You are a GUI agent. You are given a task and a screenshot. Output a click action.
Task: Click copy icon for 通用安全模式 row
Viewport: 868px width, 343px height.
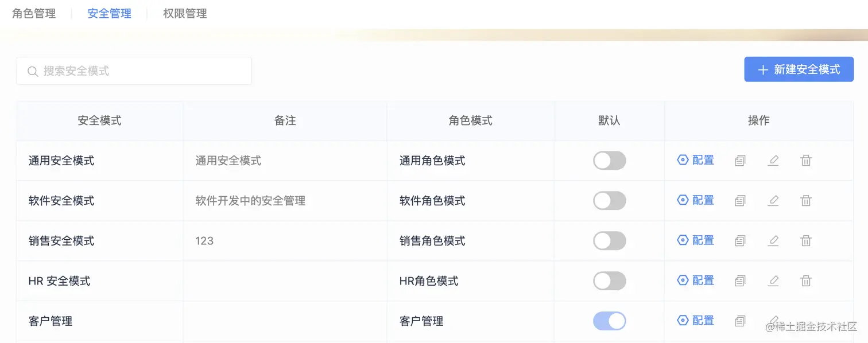pos(740,161)
